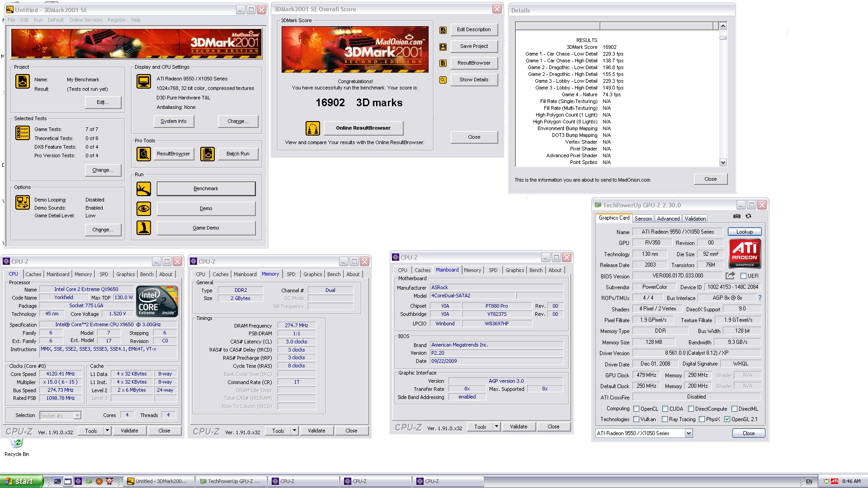This screenshot has width=868, height=488.
Task: Click the magnifier icon beside Show Details
Action: pyautogui.click(x=443, y=80)
